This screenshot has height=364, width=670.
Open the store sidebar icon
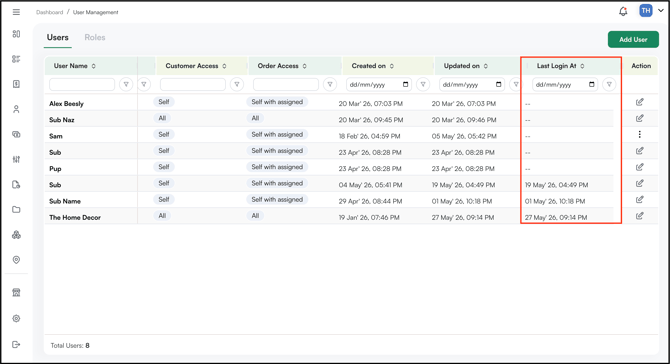[16, 293]
